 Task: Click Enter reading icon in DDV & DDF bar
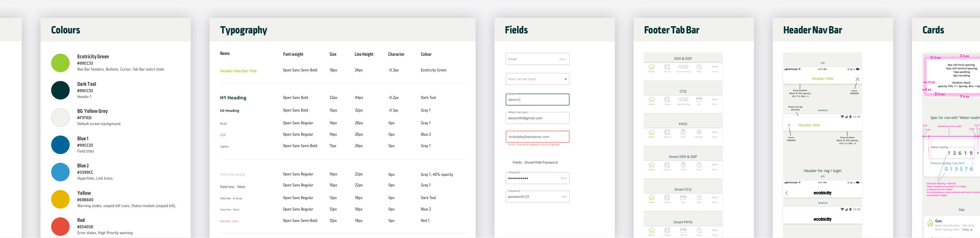[683, 67]
